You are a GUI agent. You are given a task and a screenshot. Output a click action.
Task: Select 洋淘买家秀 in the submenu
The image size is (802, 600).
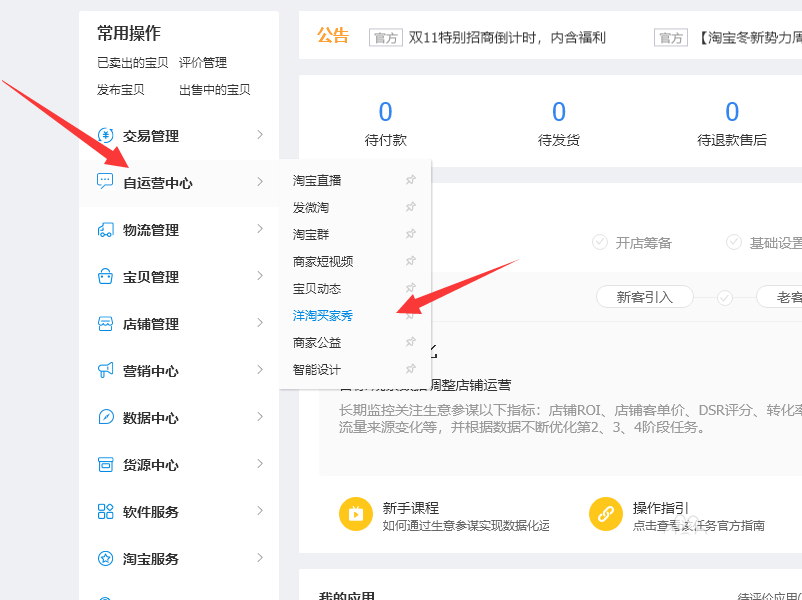click(x=323, y=316)
